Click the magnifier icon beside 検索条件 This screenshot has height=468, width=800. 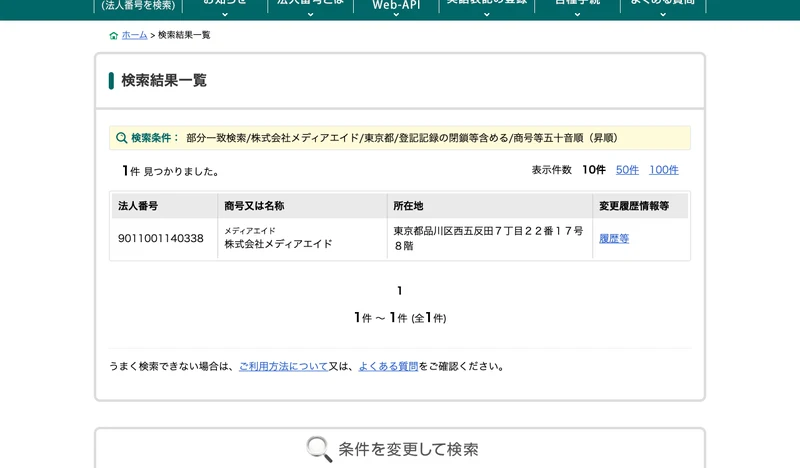pos(121,138)
